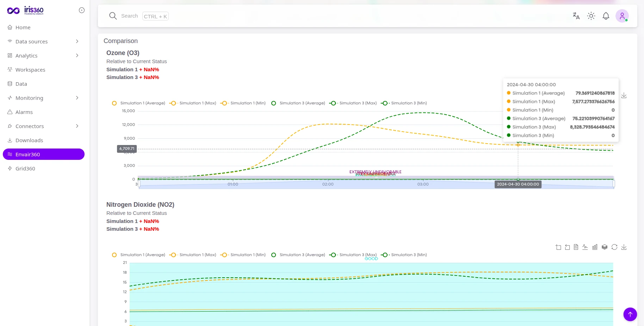Open data view on the NO2 chart
Image resolution: width=644 pixels, height=326 pixels.
pos(576,247)
